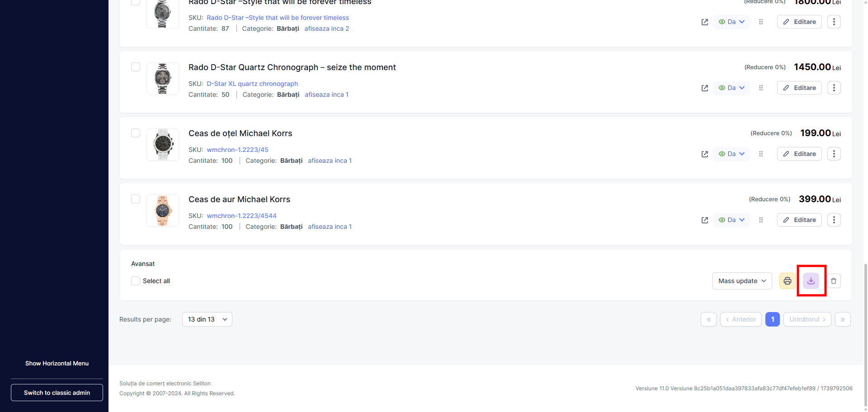The width and height of the screenshot is (868, 412).
Task: Click Editare for Rado D-Star Quartz Chronograph
Action: tap(799, 88)
